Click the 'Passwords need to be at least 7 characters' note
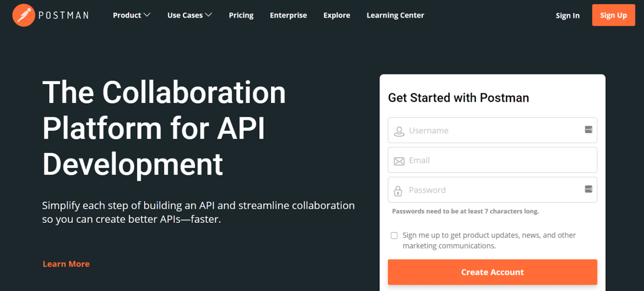The image size is (644, 291). click(465, 211)
